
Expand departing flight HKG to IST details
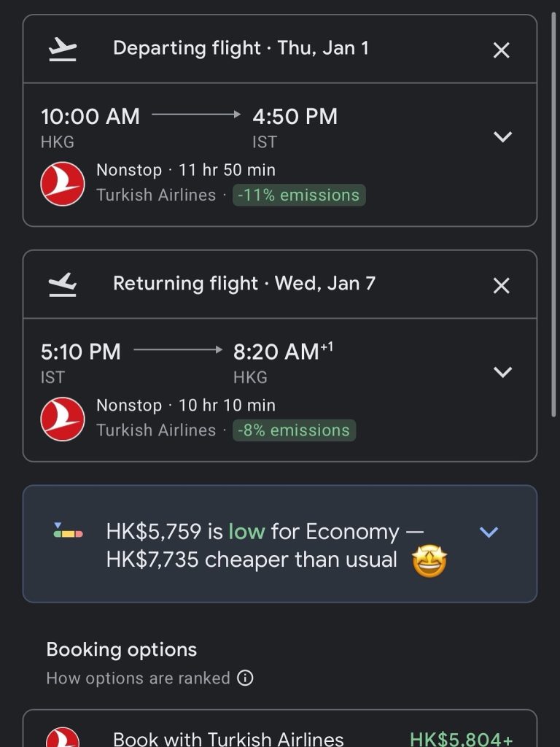pyautogui.click(x=503, y=136)
